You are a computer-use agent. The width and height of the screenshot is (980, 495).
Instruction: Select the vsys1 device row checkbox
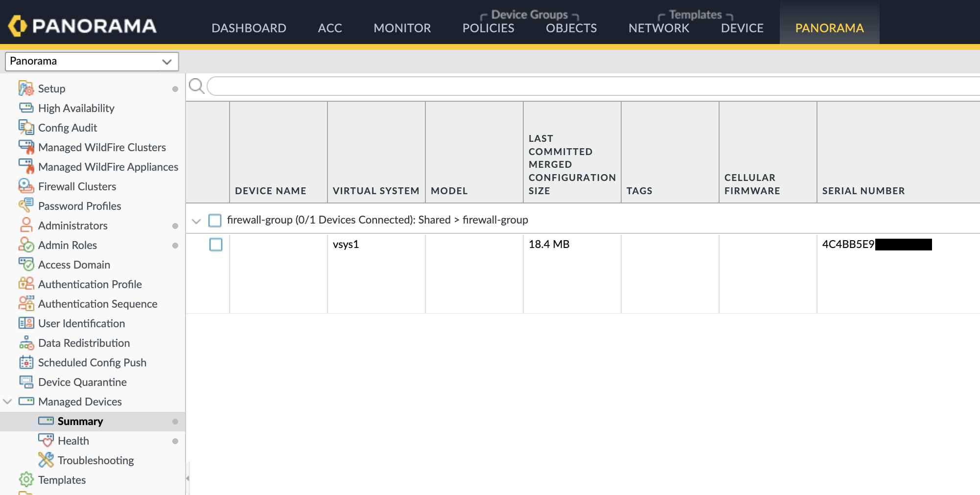coord(216,245)
